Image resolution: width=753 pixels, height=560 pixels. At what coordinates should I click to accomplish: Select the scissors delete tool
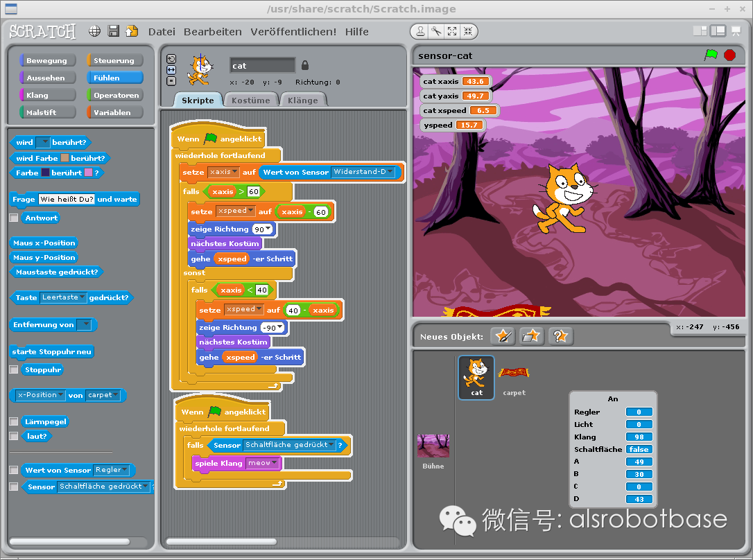(x=436, y=31)
